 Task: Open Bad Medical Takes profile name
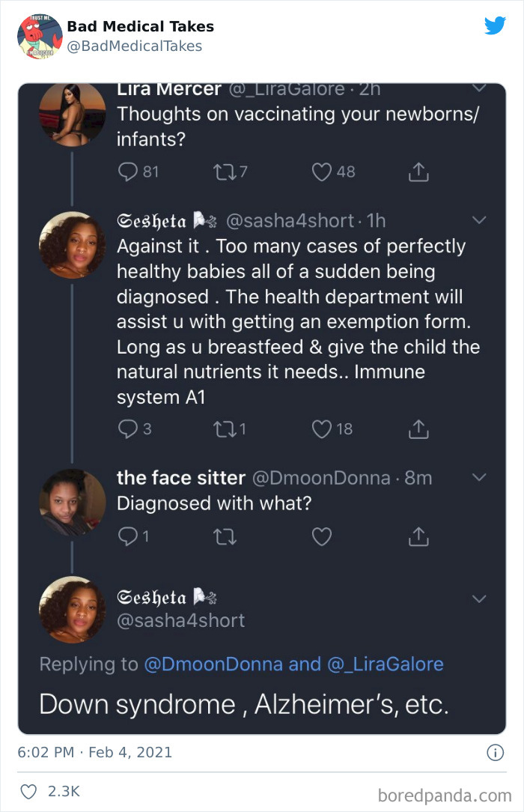(x=139, y=25)
